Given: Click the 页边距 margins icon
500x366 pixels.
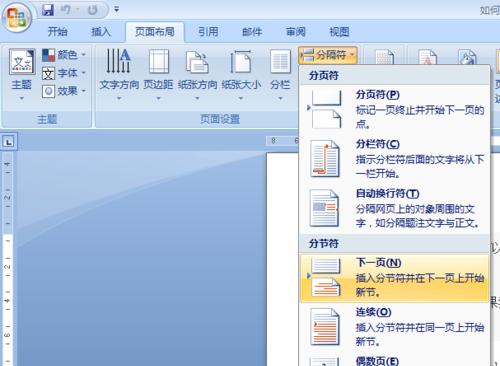Looking at the screenshot, I should click(x=159, y=61).
